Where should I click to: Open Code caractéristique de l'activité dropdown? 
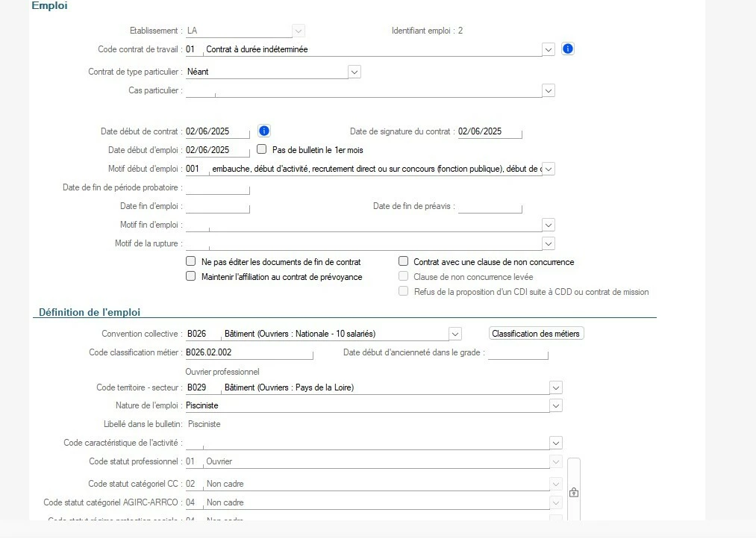[x=556, y=443]
